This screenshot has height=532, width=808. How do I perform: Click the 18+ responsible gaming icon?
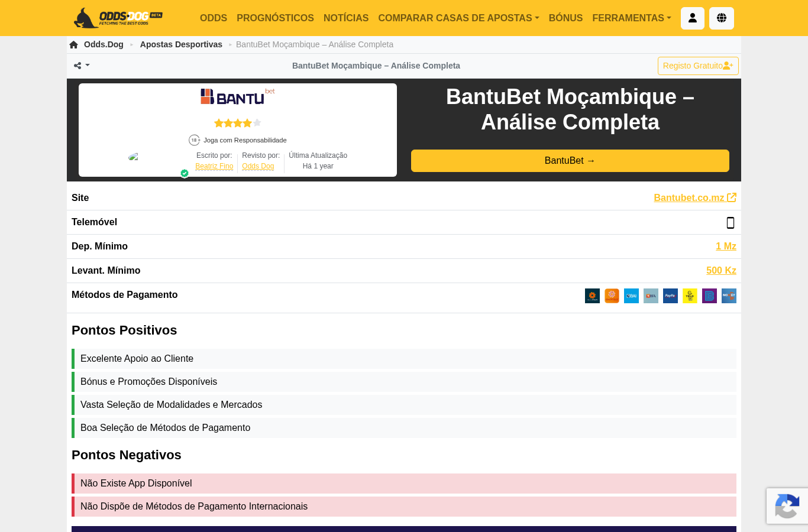194,140
